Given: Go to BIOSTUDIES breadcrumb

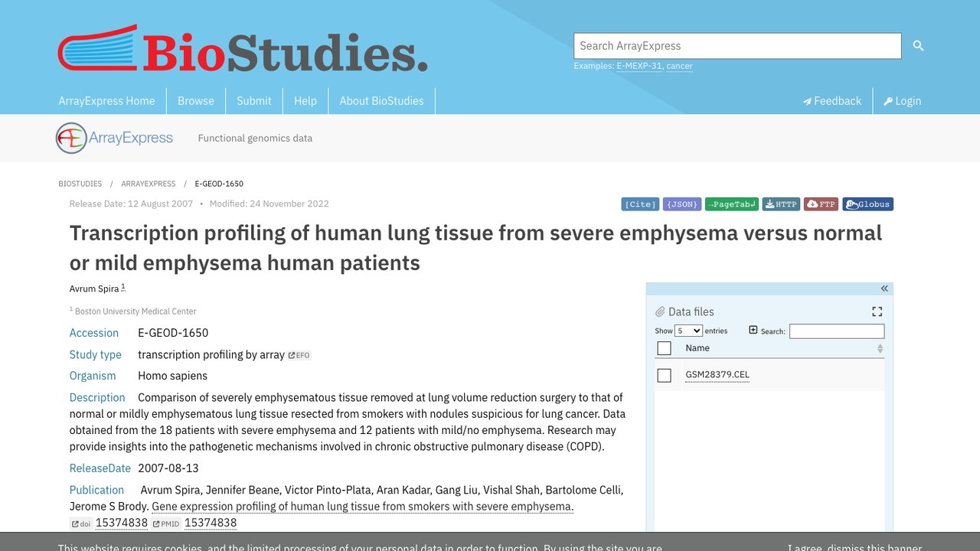Looking at the screenshot, I should pyautogui.click(x=80, y=184).
